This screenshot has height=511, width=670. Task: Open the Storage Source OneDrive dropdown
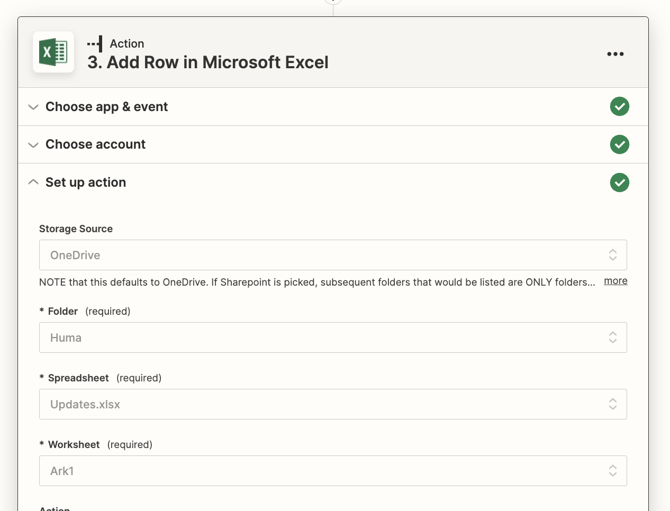(333, 255)
